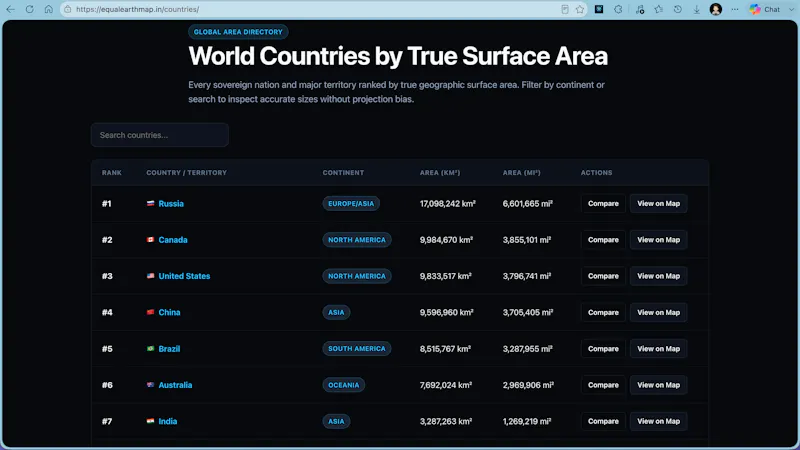Select the 8,515,767 km² area value

[445, 349]
